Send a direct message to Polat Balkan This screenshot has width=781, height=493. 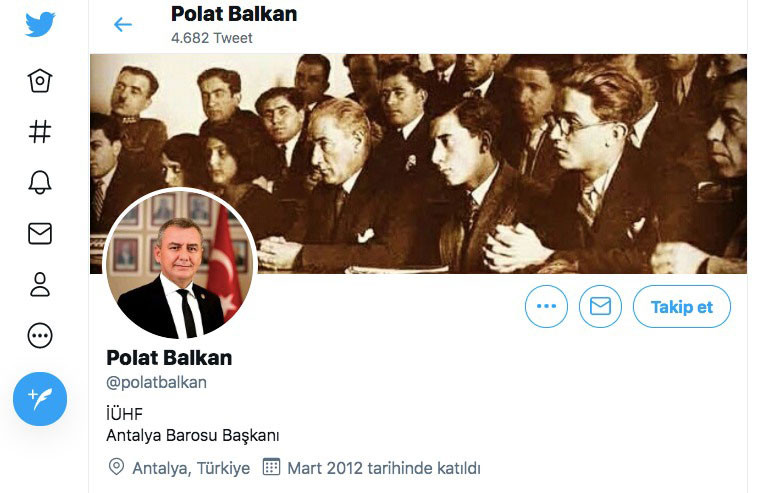600,306
